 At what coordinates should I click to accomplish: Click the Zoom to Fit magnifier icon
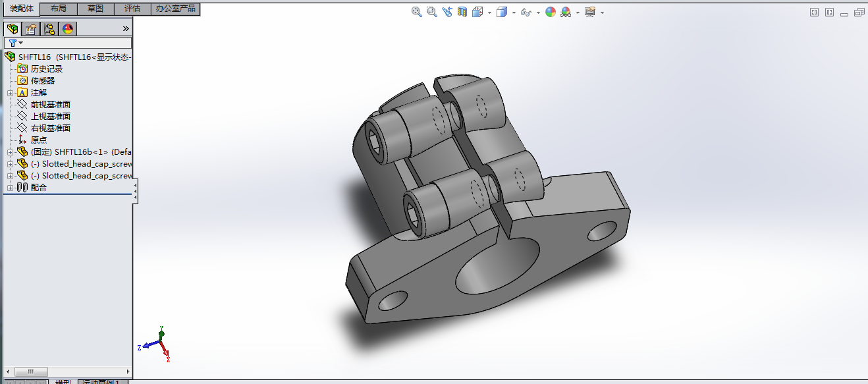pyautogui.click(x=417, y=12)
